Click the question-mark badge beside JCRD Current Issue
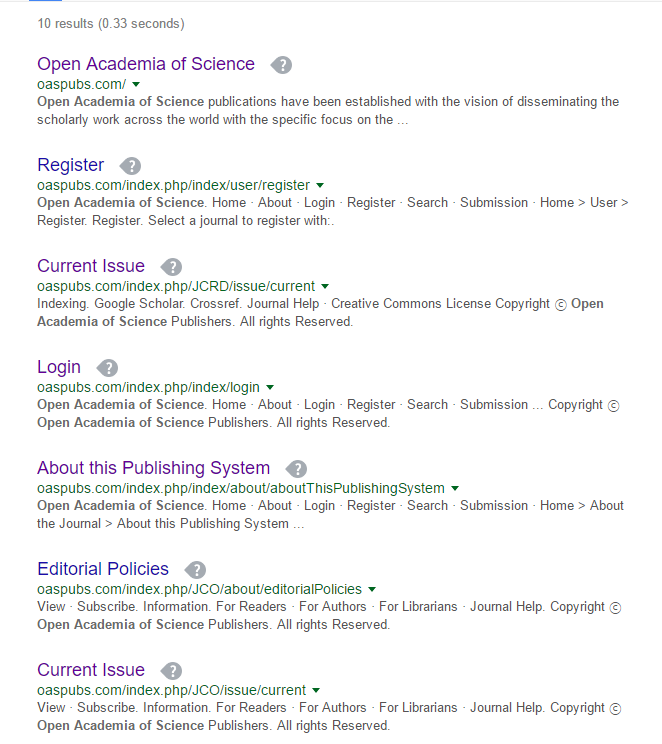The image size is (662, 744). [x=171, y=267]
